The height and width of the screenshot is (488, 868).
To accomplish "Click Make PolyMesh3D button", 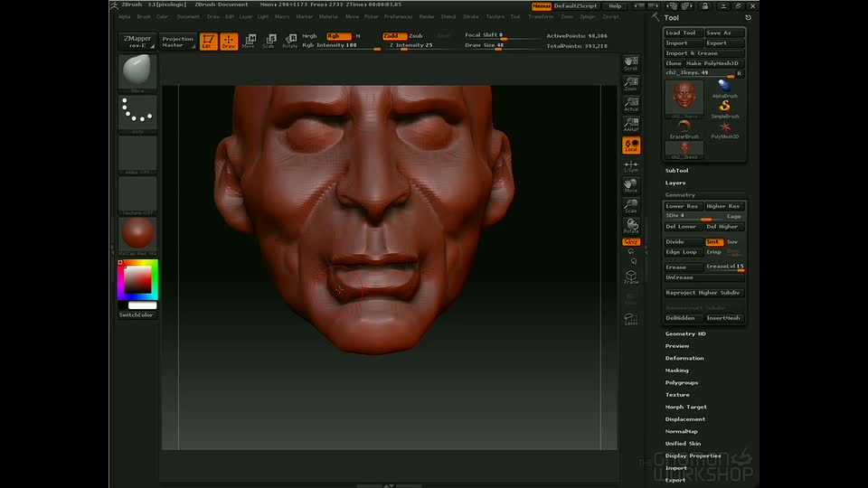I will point(714,63).
